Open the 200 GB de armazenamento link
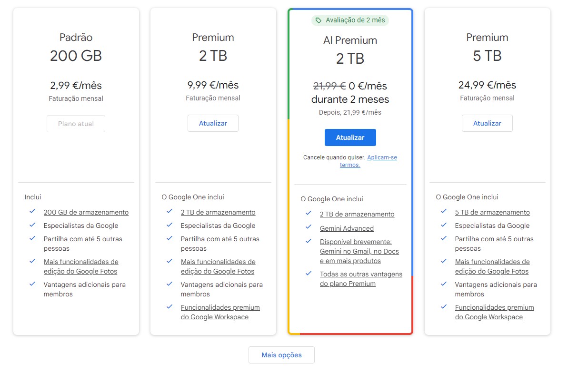Image resolution: width=588 pixels, height=373 pixels. click(86, 212)
